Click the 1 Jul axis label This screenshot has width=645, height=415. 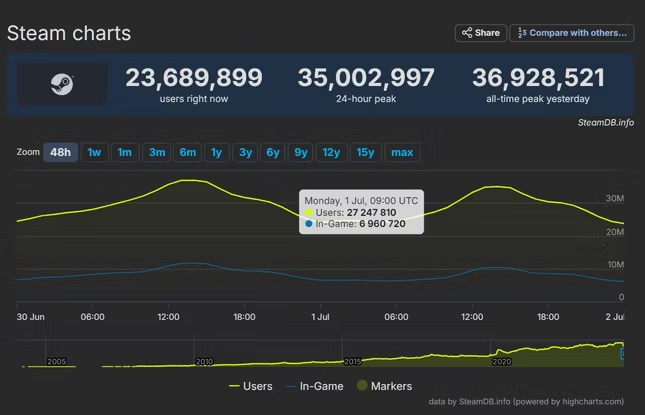coord(320,317)
